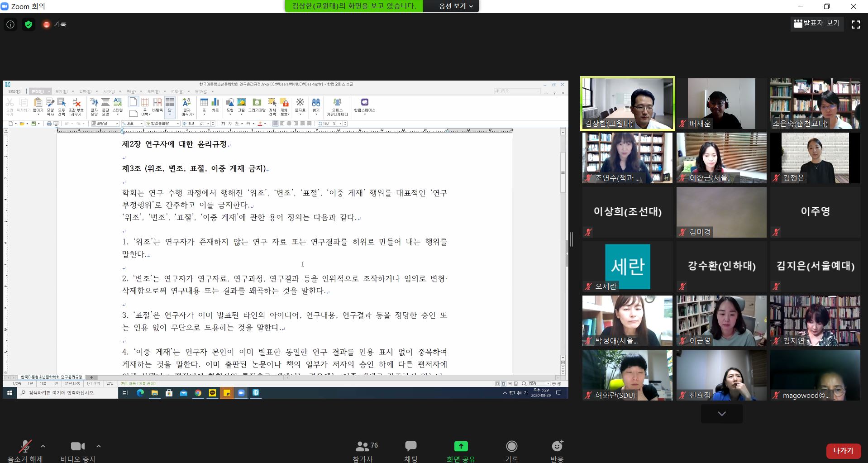This screenshot has width=868, height=463.
Task: Stop the video camera
Action: (x=78, y=451)
